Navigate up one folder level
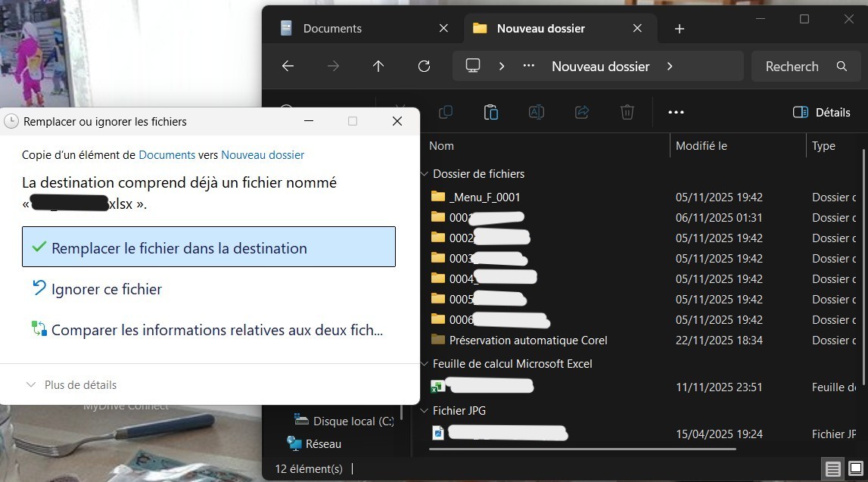Viewport: 868px width, 482px height. [378, 66]
